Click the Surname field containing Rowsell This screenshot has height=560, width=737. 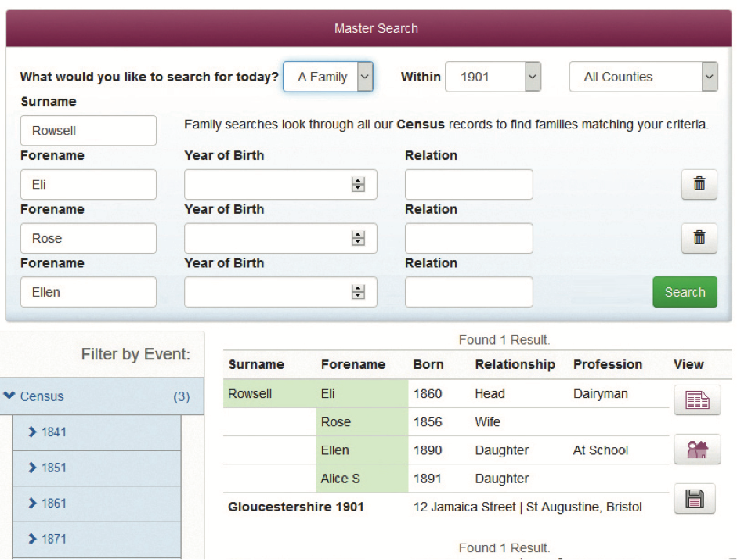89,131
